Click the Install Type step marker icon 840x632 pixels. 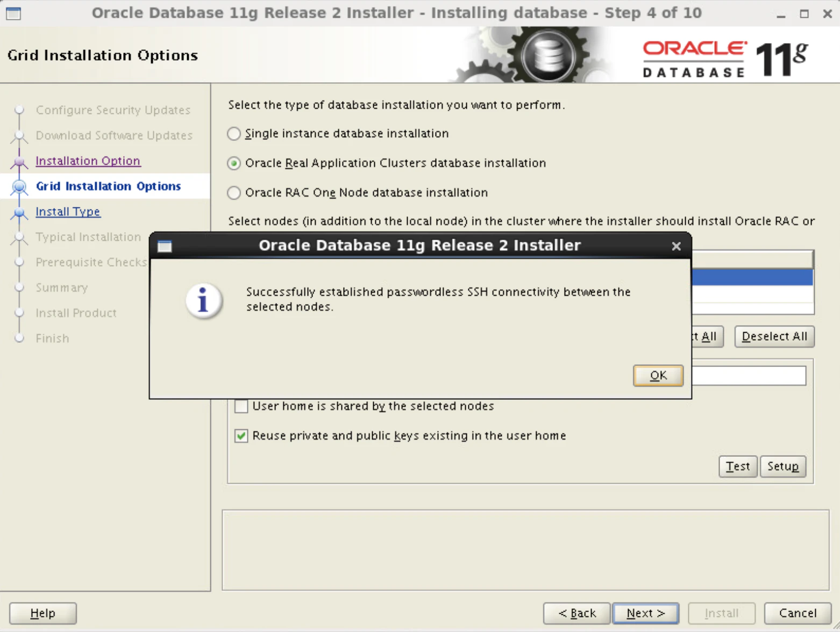tap(19, 212)
